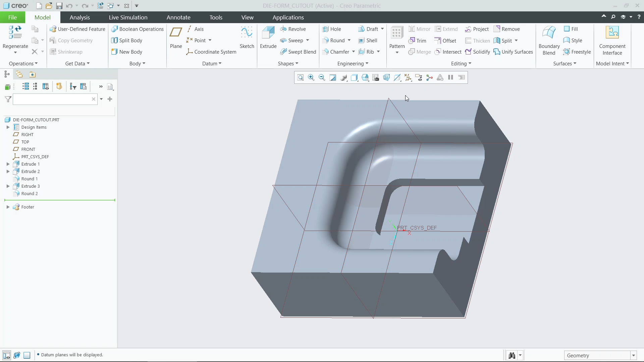Open the View tab
Viewport: 644px width, 362px height.
coord(247,17)
